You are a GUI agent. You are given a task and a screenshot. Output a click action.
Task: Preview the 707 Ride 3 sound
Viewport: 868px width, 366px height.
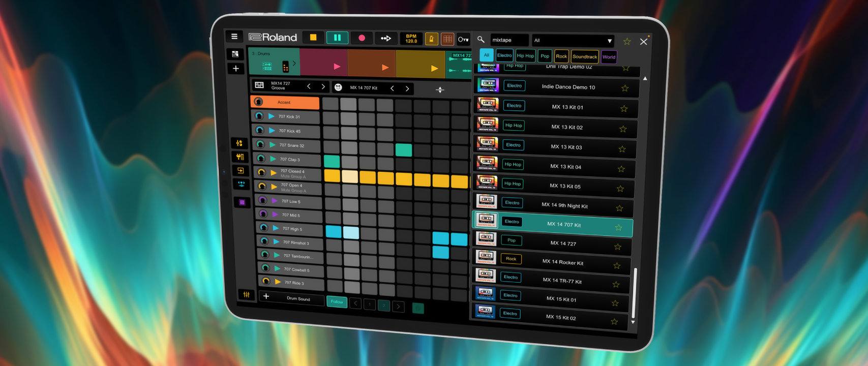[x=278, y=282]
